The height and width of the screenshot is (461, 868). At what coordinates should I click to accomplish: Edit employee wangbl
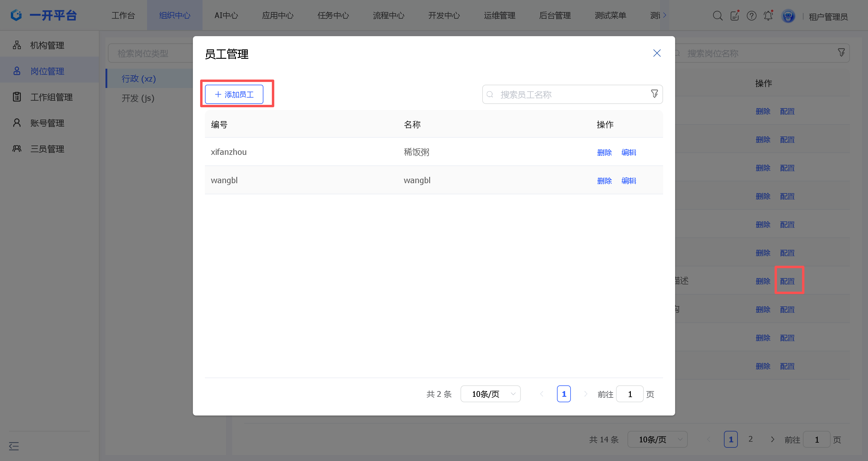click(628, 180)
